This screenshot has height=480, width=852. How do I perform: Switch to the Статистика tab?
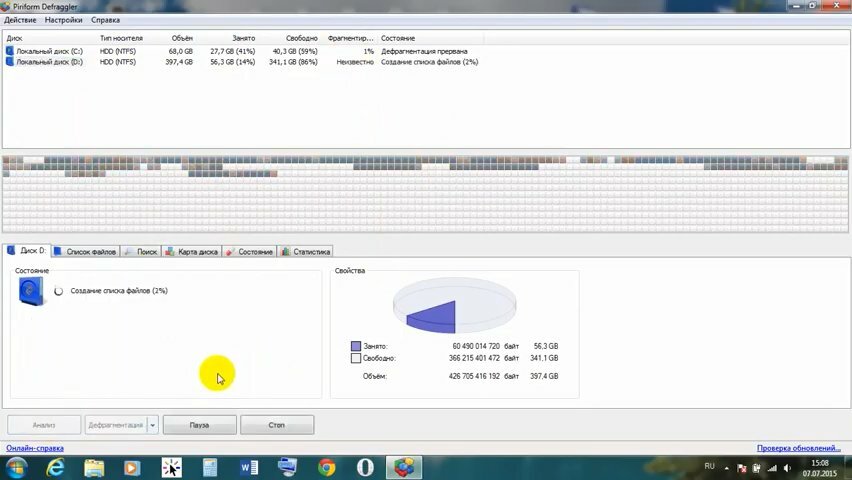(x=306, y=252)
